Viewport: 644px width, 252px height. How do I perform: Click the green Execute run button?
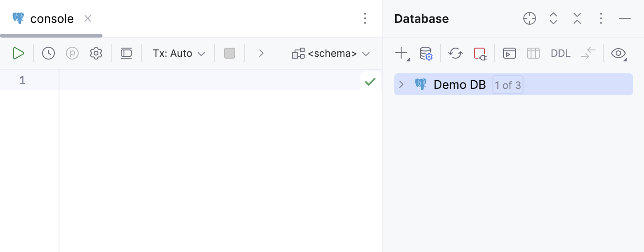[18, 53]
